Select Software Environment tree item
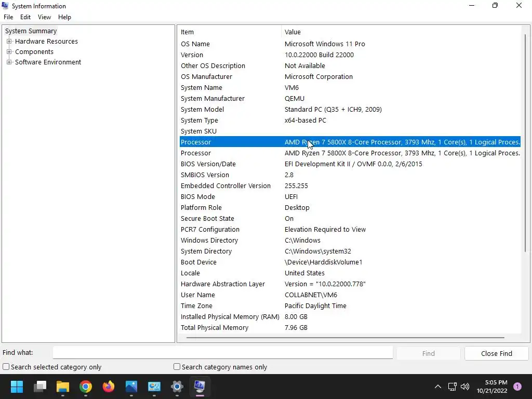 pos(48,62)
